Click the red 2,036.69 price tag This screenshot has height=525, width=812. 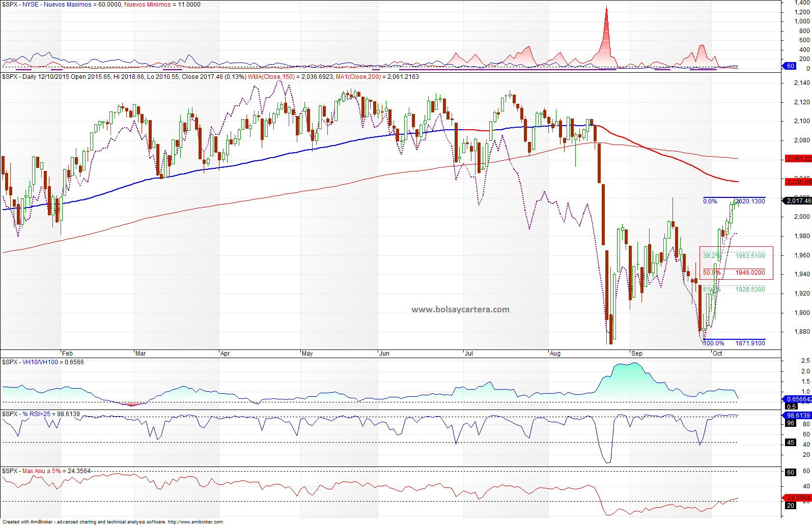[798, 182]
